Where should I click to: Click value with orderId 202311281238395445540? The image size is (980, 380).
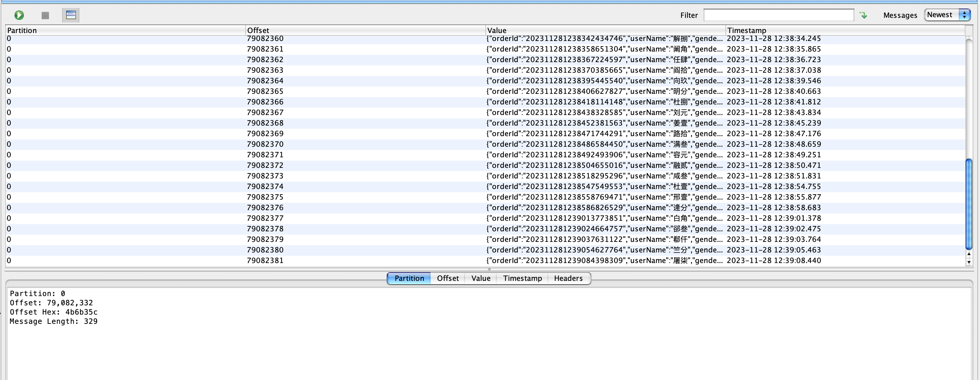(604, 81)
